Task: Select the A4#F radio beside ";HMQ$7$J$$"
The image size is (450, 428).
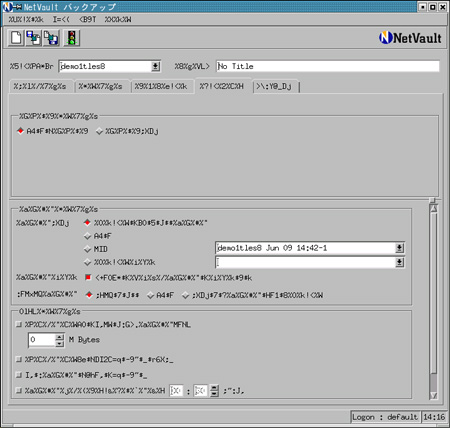Action: (150, 295)
